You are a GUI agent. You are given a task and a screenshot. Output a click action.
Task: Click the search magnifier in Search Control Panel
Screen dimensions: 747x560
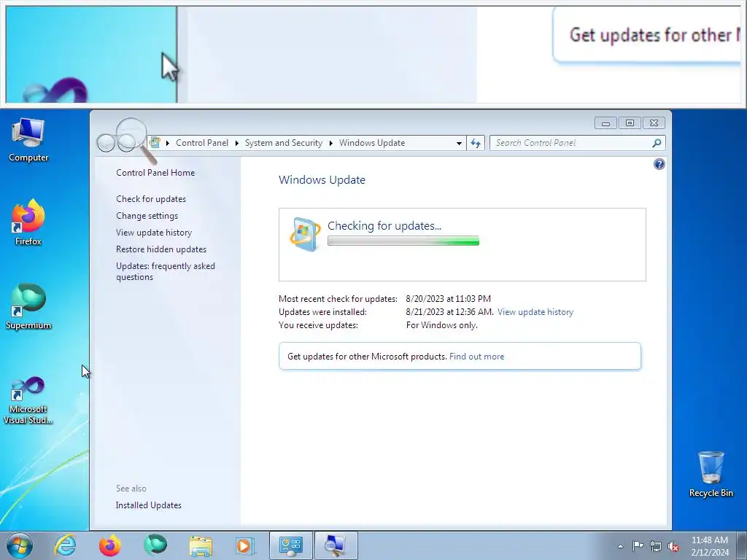(x=657, y=143)
